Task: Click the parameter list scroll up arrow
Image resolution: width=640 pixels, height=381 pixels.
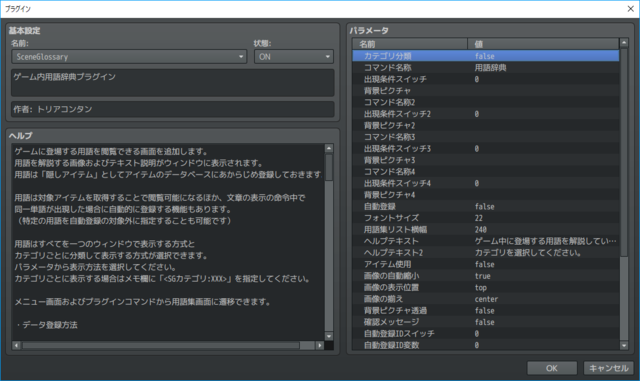Action: pos(624,42)
